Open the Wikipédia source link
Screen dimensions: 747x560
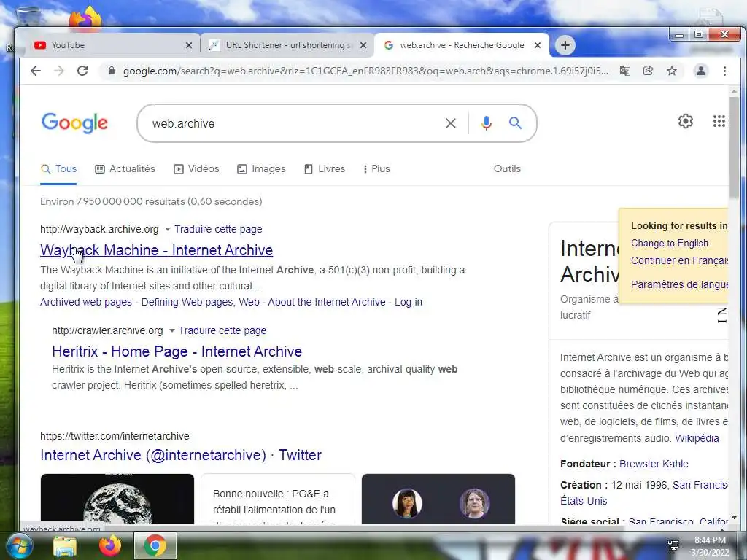[x=697, y=438]
